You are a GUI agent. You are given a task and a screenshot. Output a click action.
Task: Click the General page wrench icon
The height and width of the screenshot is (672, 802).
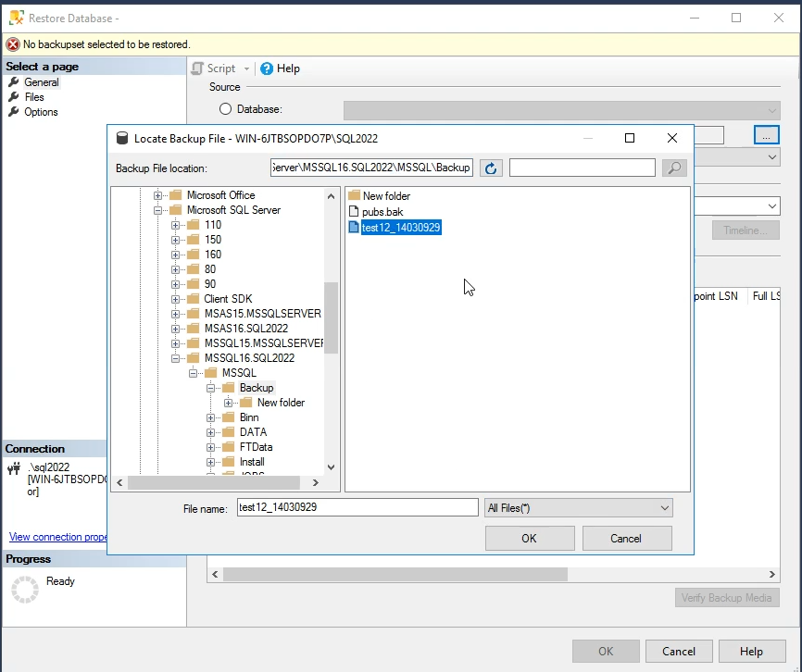tap(14, 81)
